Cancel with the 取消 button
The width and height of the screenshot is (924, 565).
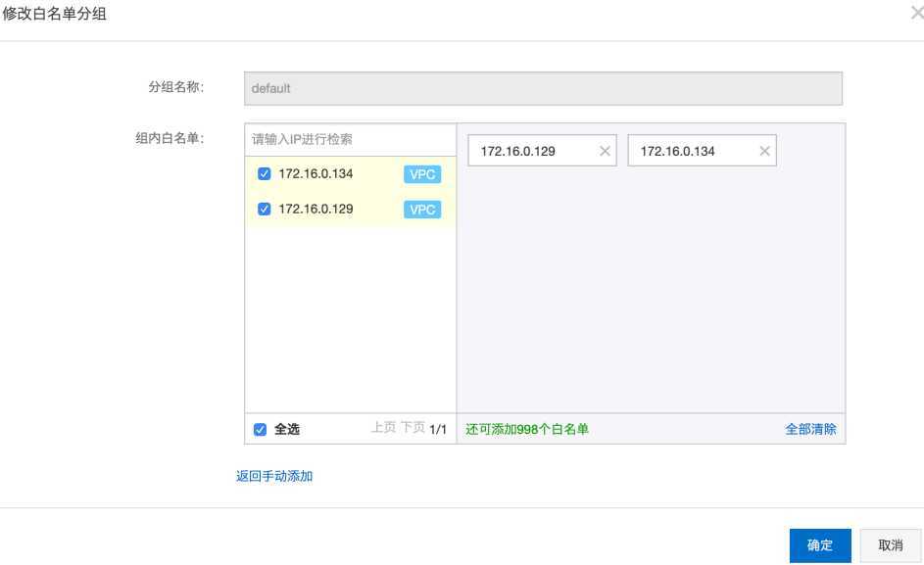[x=891, y=545]
